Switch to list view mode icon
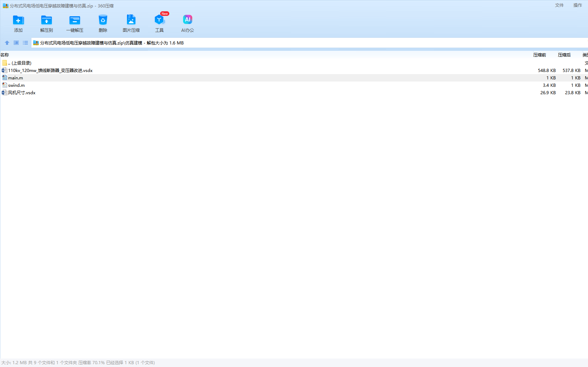Screen dimensions: 588x367 tap(25, 43)
